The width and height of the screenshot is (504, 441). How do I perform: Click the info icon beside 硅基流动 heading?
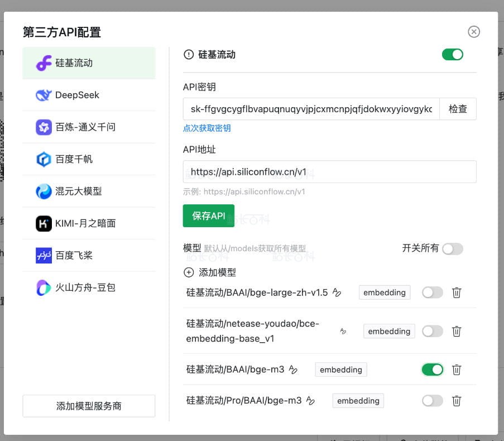click(x=189, y=55)
